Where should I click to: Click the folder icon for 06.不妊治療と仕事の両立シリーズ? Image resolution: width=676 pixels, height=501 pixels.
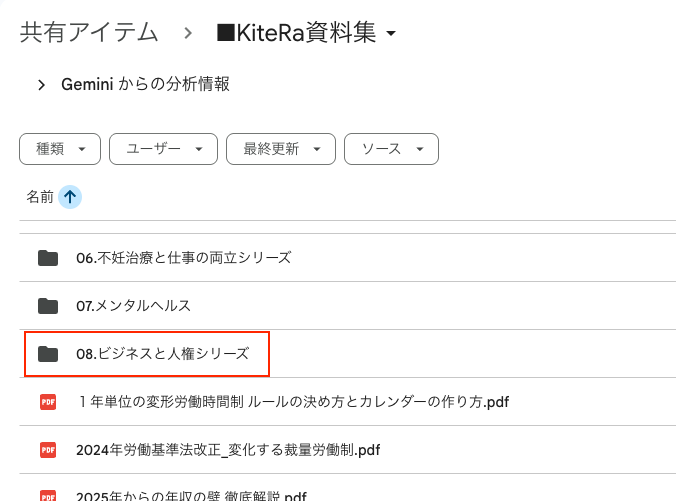pyautogui.click(x=48, y=258)
